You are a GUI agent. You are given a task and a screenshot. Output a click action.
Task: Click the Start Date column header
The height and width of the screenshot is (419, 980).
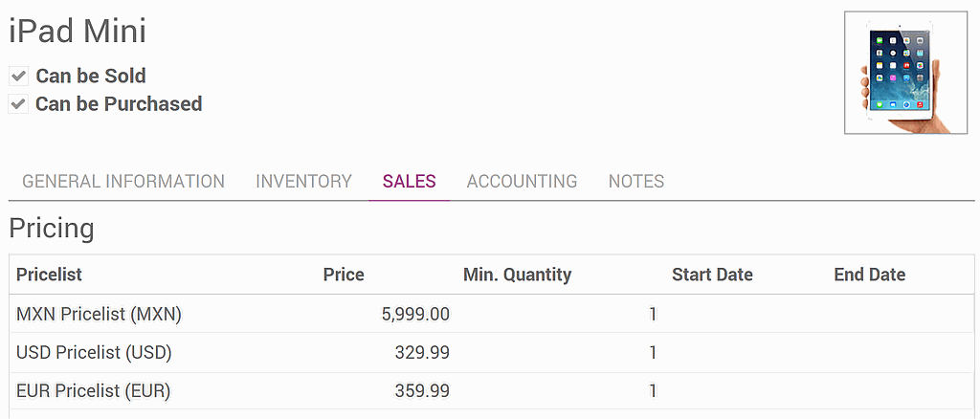point(712,275)
